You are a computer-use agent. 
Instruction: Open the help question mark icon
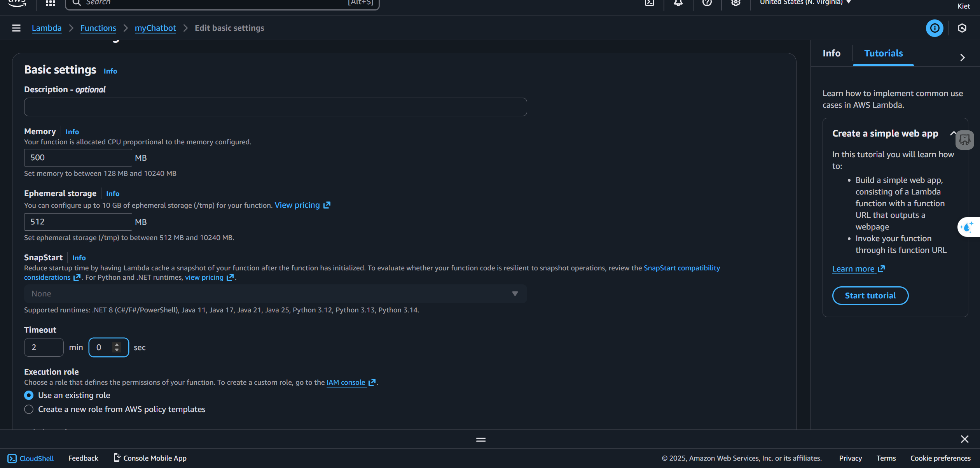pyautogui.click(x=707, y=3)
